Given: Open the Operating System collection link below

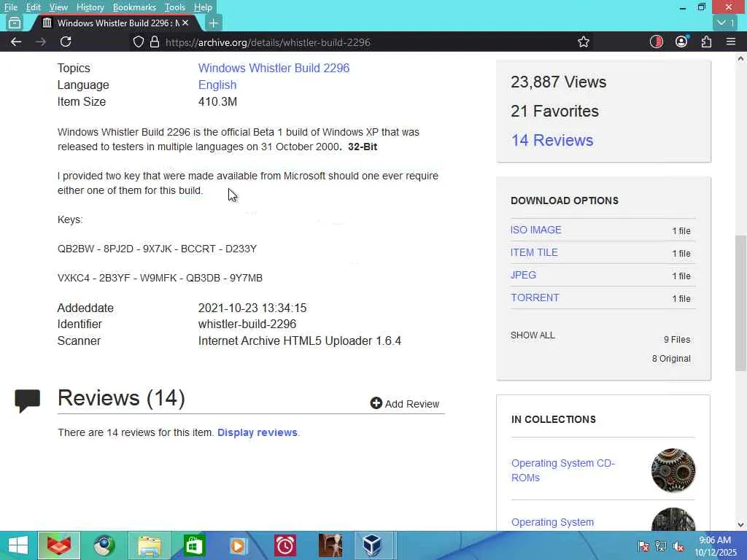Looking at the screenshot, I should (x=553, y=522).
